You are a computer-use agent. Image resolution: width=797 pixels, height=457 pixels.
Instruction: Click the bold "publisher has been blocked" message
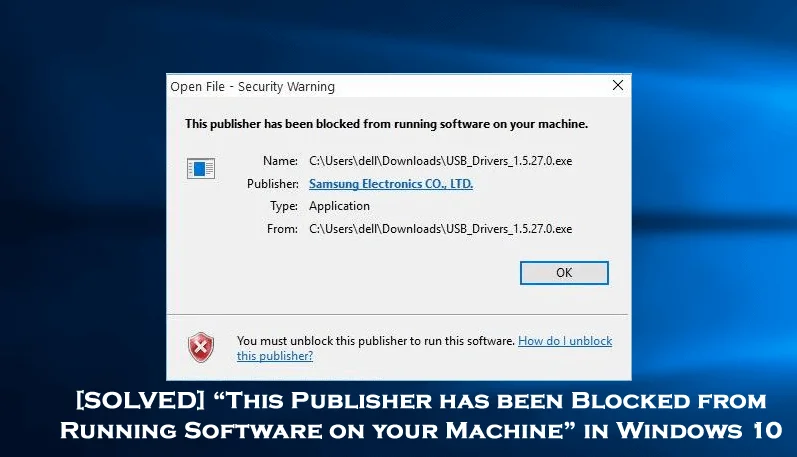386,124
